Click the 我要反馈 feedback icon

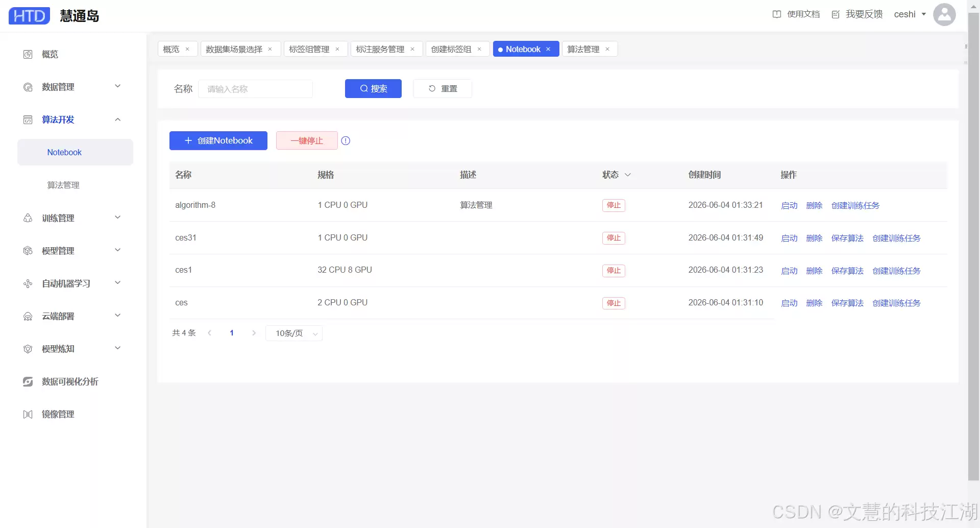coord(836,14)
